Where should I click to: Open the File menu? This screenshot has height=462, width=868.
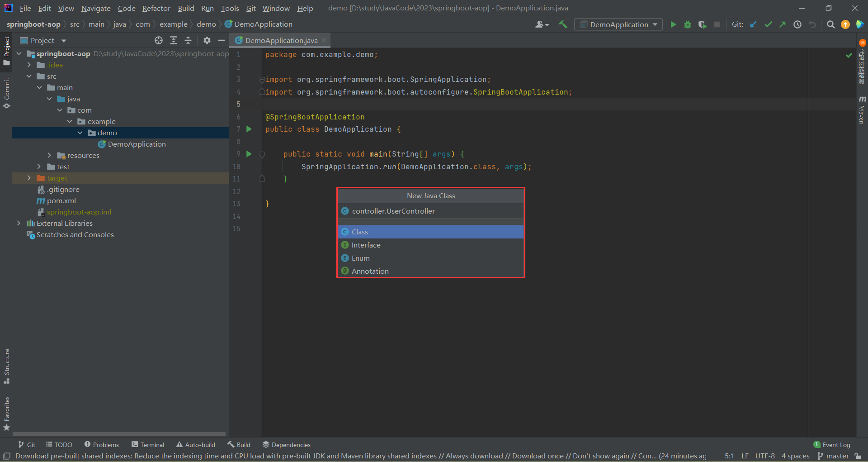(x=25, y=8)
